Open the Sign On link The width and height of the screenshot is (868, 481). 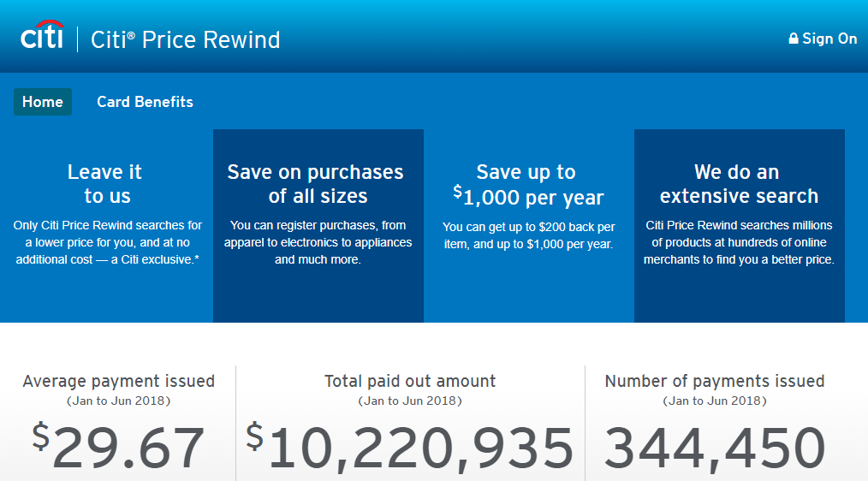coord(823,39)
